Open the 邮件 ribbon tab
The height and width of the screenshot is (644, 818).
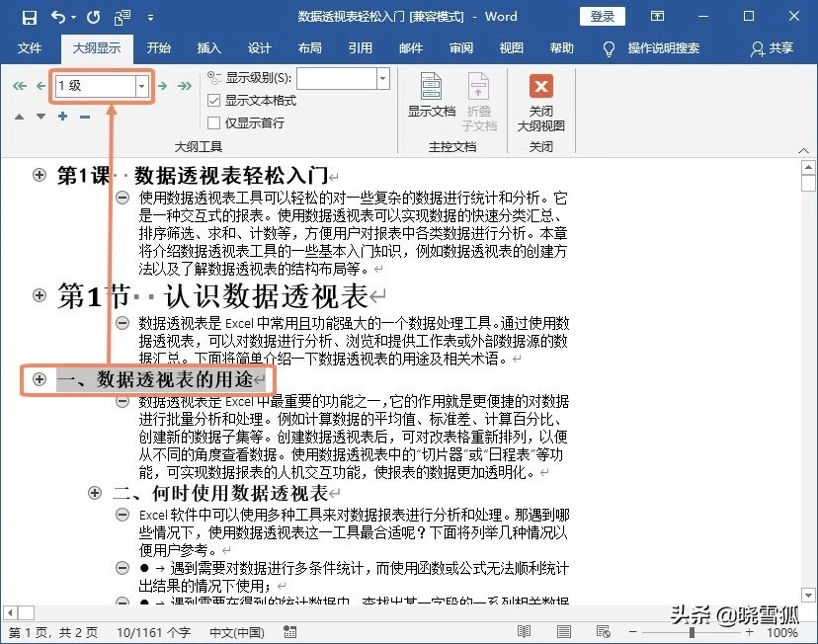(412, 47)
